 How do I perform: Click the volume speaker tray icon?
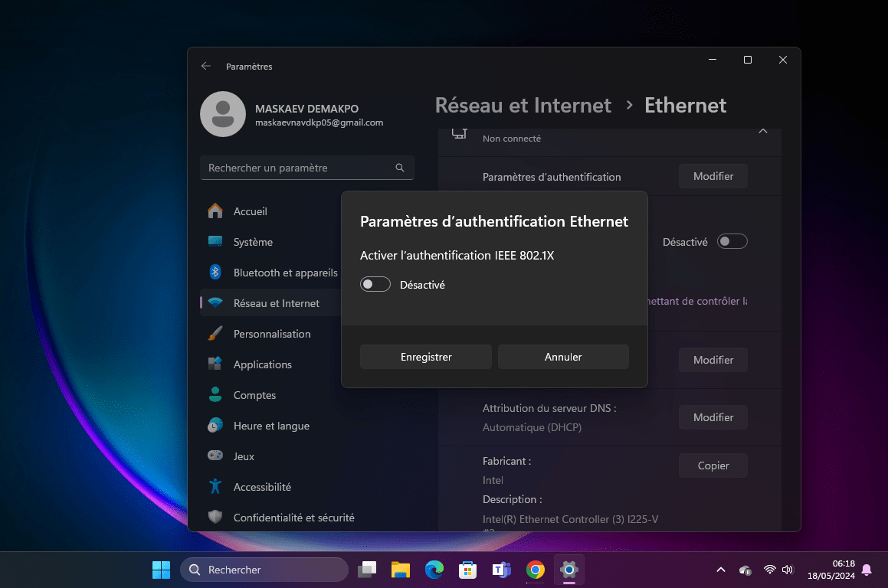788,570
